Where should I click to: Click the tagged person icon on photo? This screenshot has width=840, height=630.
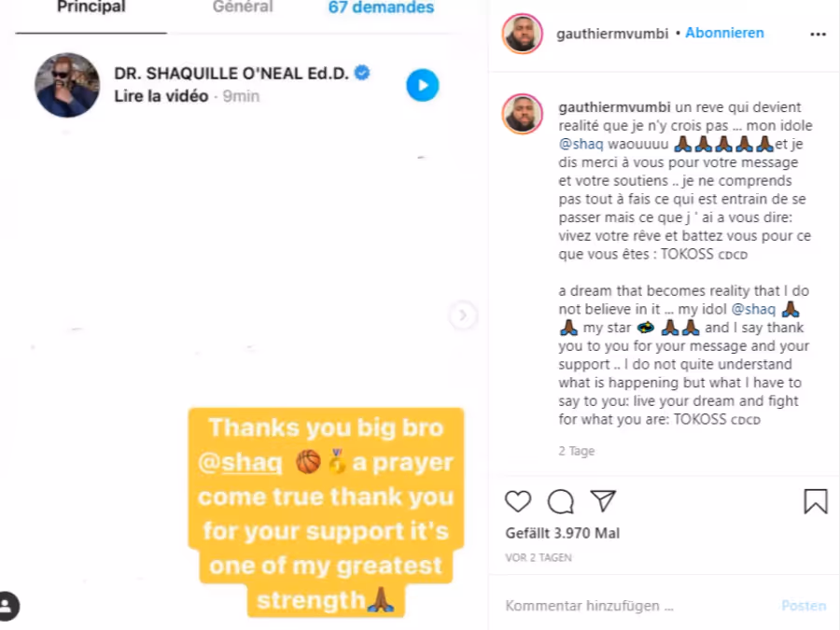[7, 606]
